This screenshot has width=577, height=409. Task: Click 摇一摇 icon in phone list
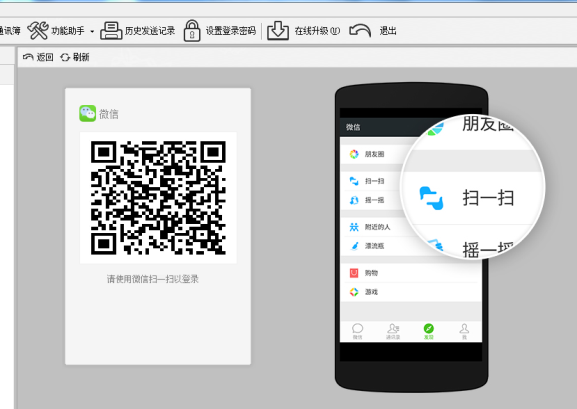354,200
